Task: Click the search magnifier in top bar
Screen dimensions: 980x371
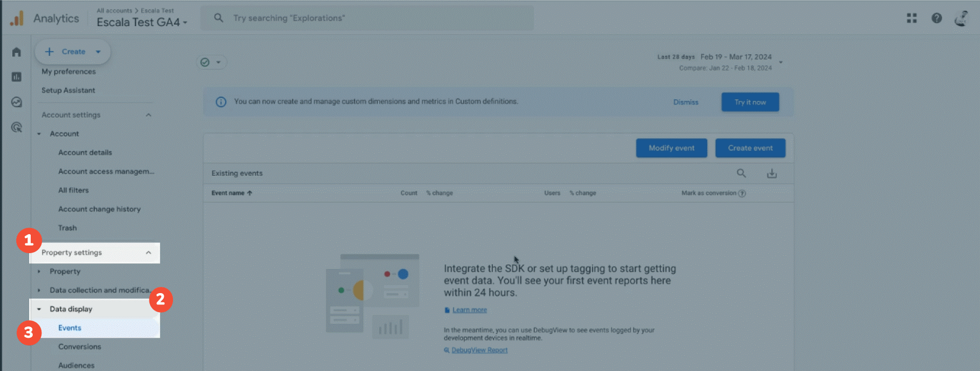Action: pyautogui.click(x=219, y=18)
